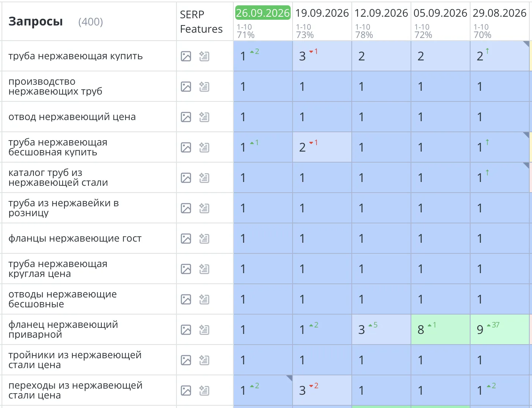Select the highlighted 26.09.2026 date column header
This screenshot has width=532, height=408.
coord(263,13)
